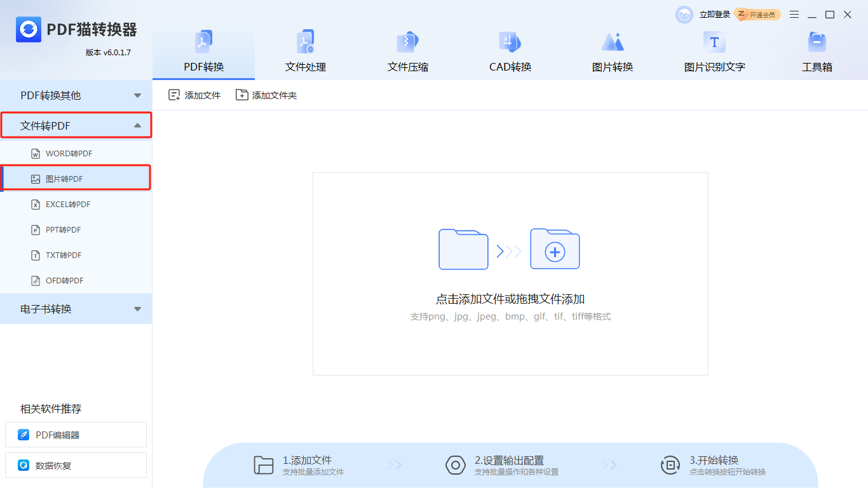The width and height of the screenshot is (868, 488).
Task: Expand the PDF转换其他 section arrow
Action: coord(137,95)
